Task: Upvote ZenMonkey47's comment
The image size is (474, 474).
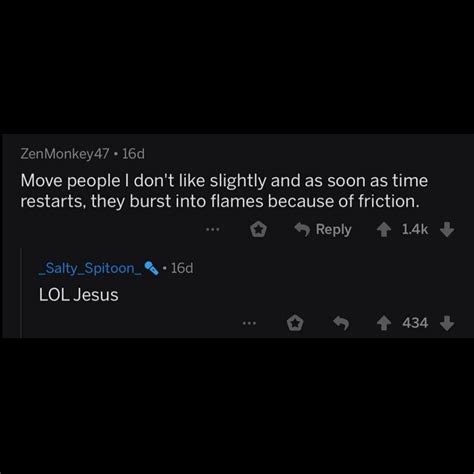Action: tap(384, 230)
